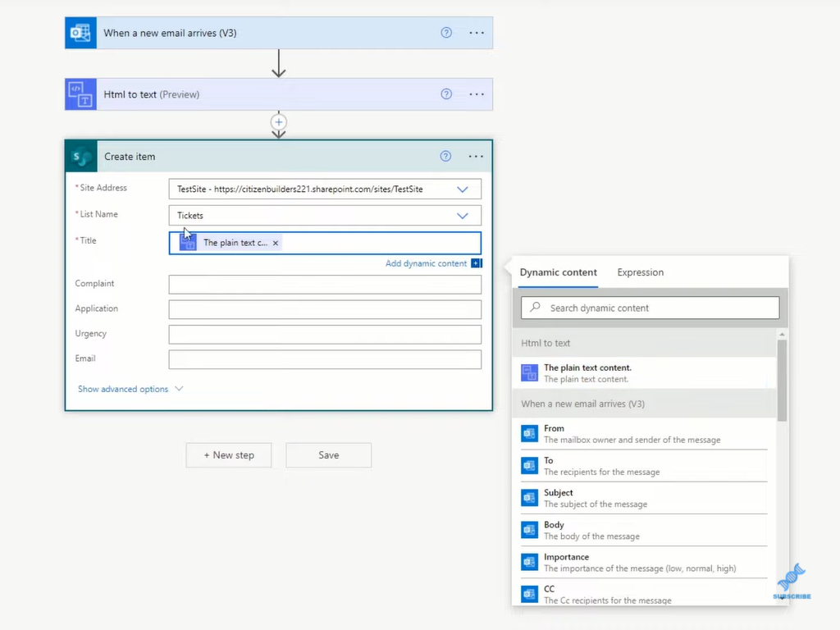Viewport: 840px width, 630px height.
Task: Click the plain text token icon in Title
Action: coord(188,243)
